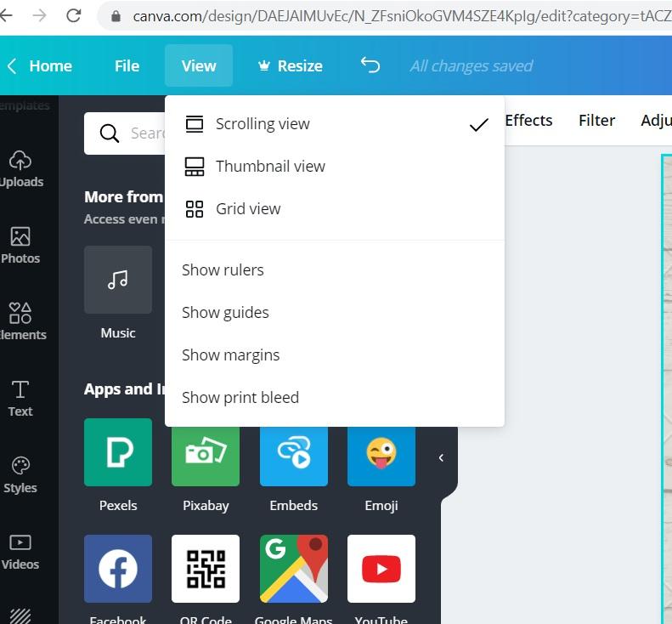Go back to Home

point(39,66)
